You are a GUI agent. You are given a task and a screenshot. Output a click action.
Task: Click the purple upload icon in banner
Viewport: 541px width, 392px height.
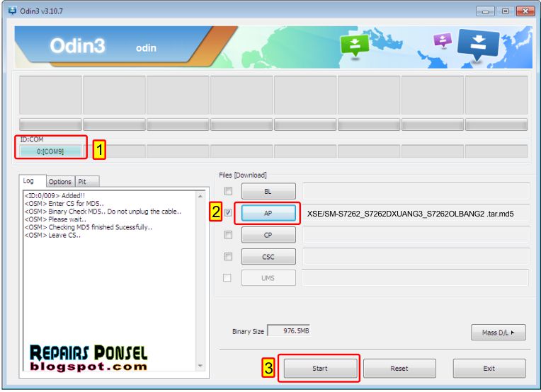[443, 40]
